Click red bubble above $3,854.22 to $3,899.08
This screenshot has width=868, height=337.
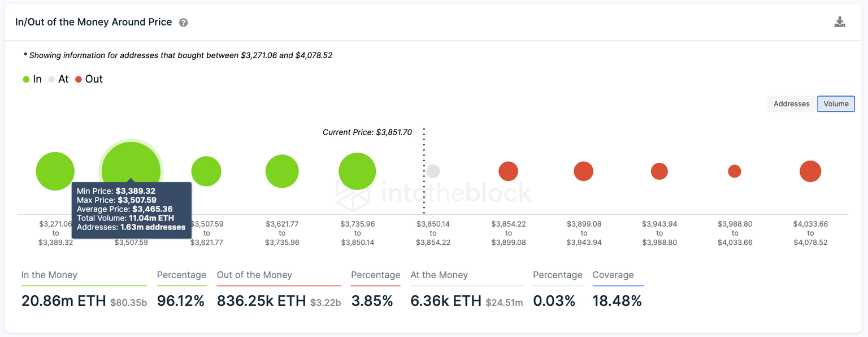[509, 171]
